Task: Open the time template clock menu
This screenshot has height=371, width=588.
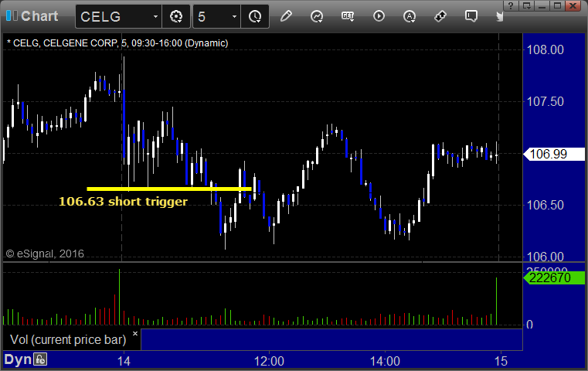Action: click(x=255, y=16)
